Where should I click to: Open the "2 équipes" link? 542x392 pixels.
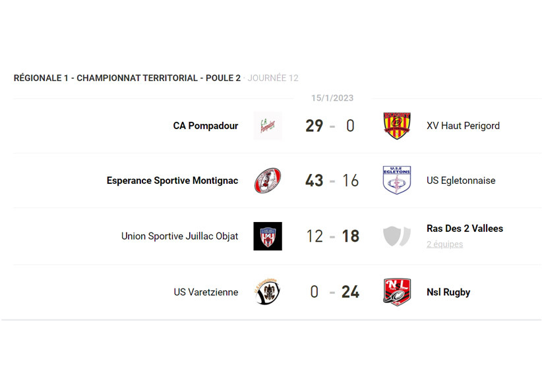pyautogui.click(x=444, y=244)
